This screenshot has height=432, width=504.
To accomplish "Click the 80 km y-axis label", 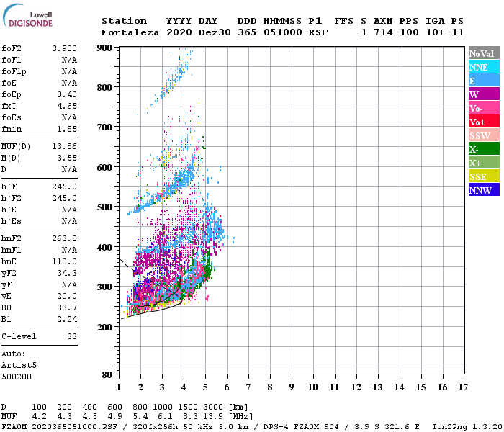I will [107, 375].
